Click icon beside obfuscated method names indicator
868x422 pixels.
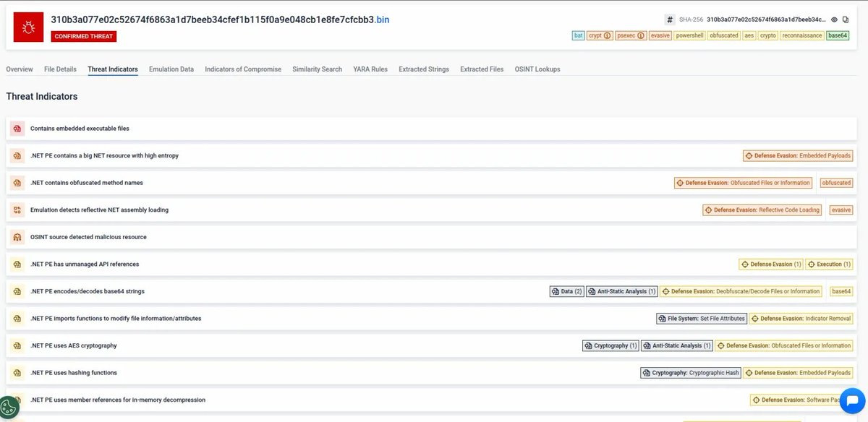[x=17, y=183]
